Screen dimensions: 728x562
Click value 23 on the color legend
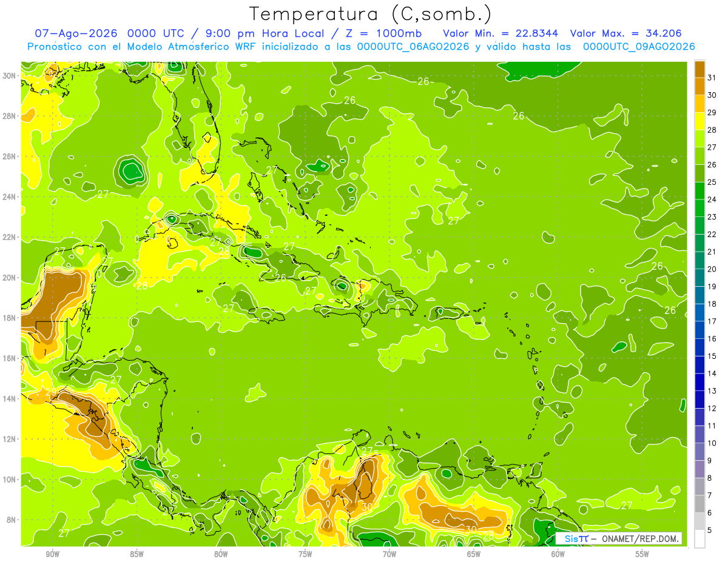coord(712,217)
